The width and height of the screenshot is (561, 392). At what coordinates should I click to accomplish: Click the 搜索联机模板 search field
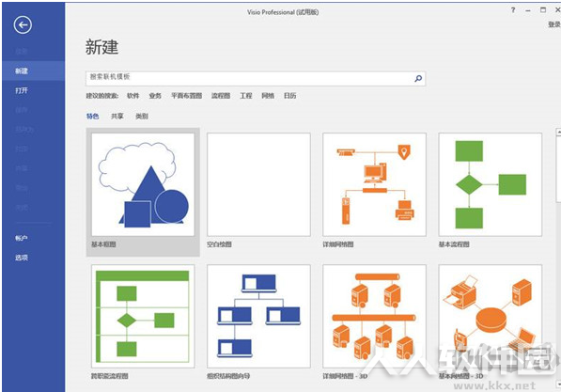pyautogui.click(x=256, y=78)
